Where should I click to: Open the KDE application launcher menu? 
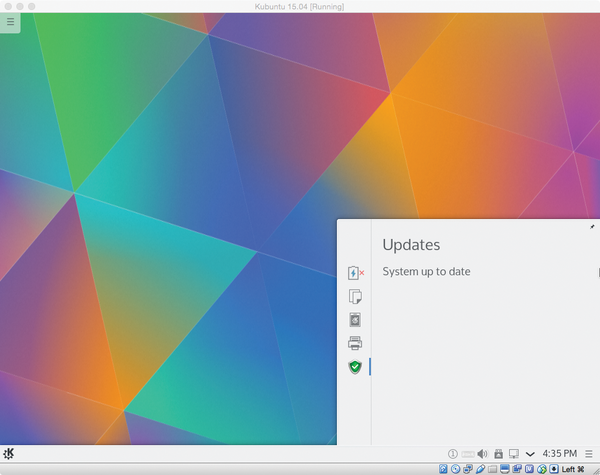coord(9,454)
